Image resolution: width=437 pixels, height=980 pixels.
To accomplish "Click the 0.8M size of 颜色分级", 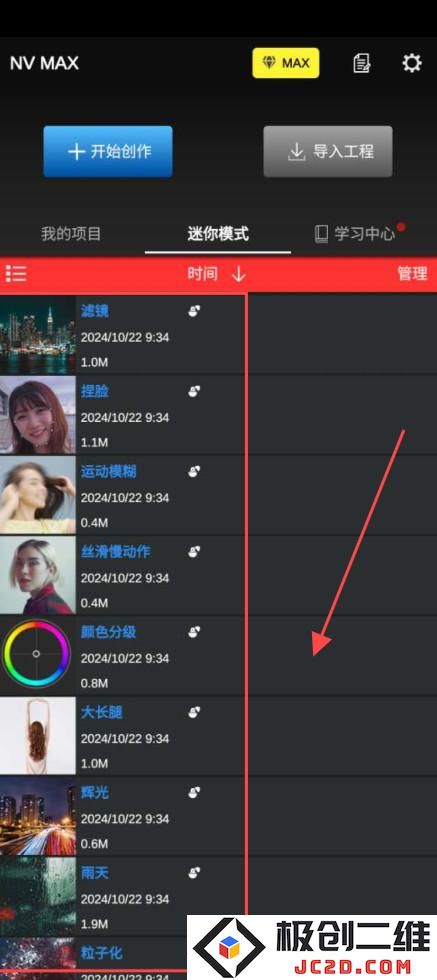I will (94, 683).
